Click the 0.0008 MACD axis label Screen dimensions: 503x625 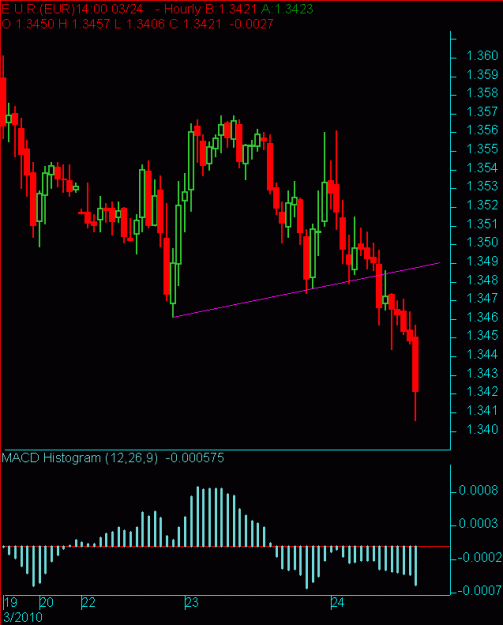478,490
